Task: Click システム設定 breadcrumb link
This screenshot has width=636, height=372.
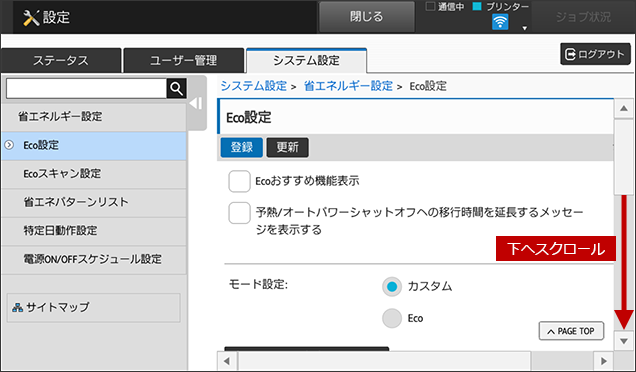Action: coord(254,86)
